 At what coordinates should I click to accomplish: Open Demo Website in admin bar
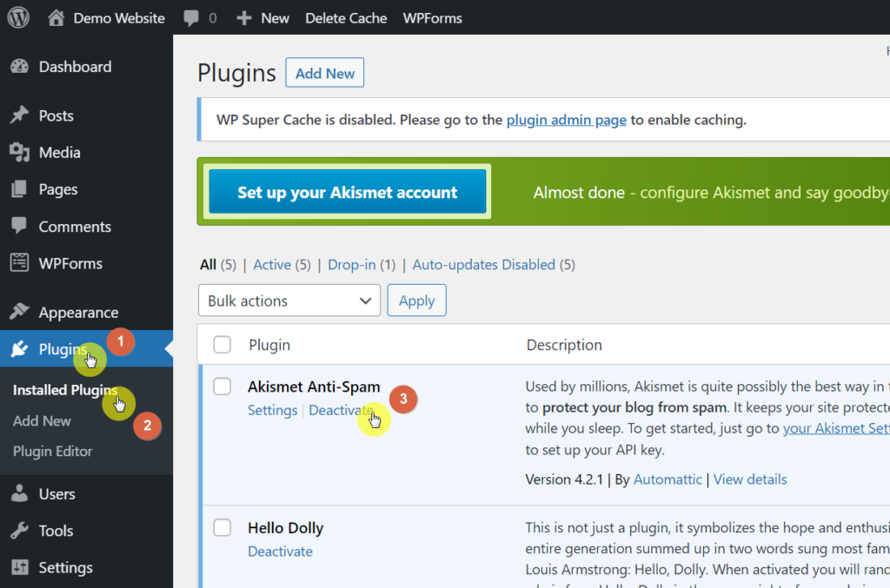tap(118, 18)
